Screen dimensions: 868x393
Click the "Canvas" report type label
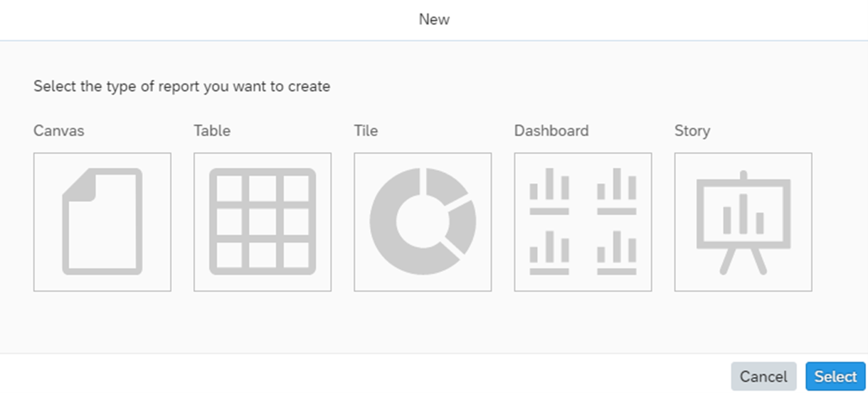(58, 131)
